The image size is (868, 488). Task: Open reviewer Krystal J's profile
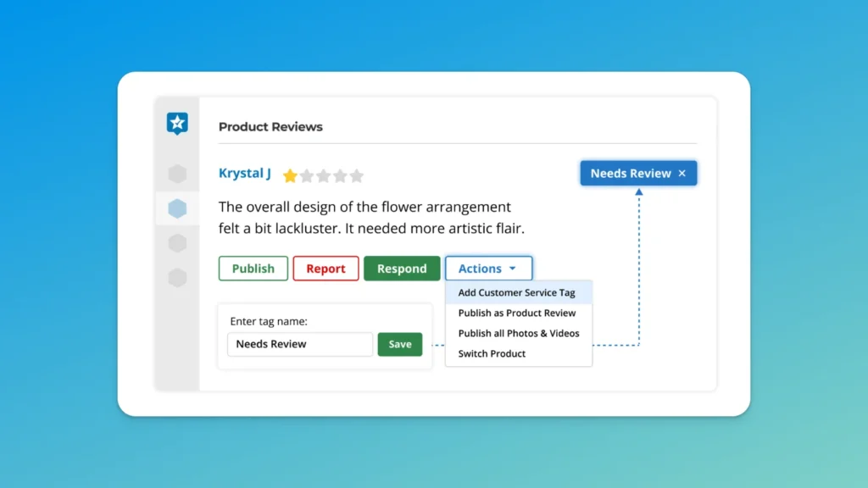click(x=244, y=173)
